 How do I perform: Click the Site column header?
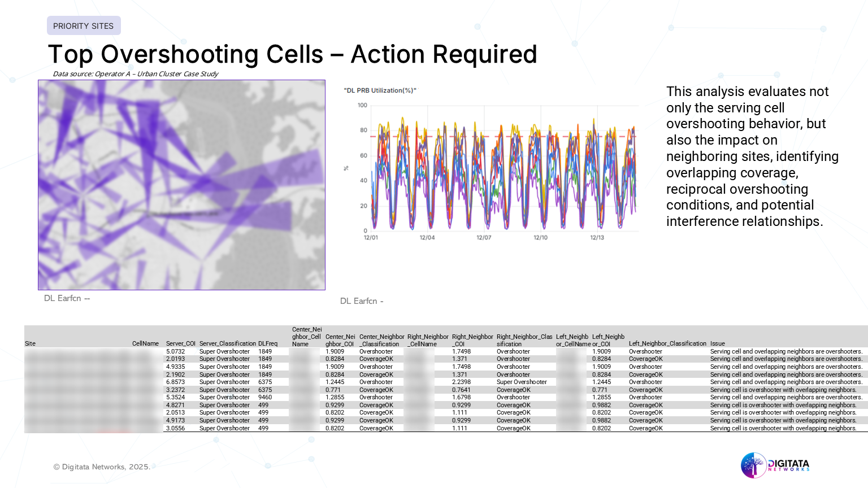(x=31, y=343)
